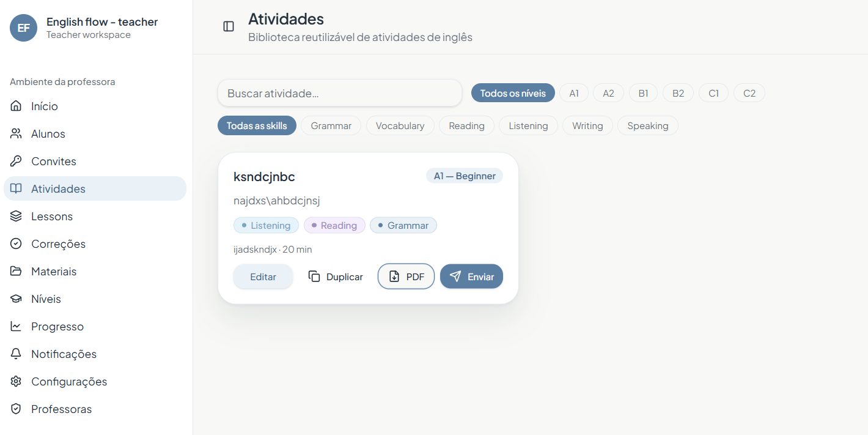The image size is (868, 435).
Task: Filter activities by level C2
Action: coord(749,93)
